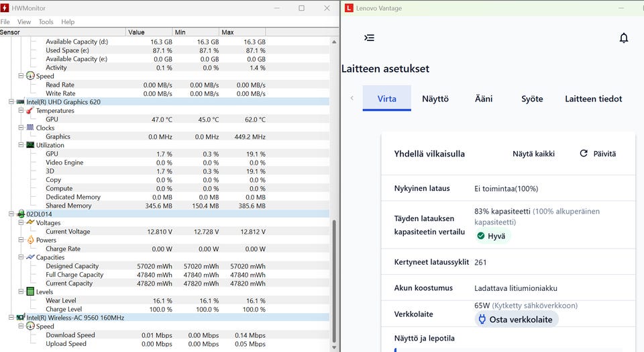
Task: Click the Päivitä refresh button
Action: pos(598,153)
